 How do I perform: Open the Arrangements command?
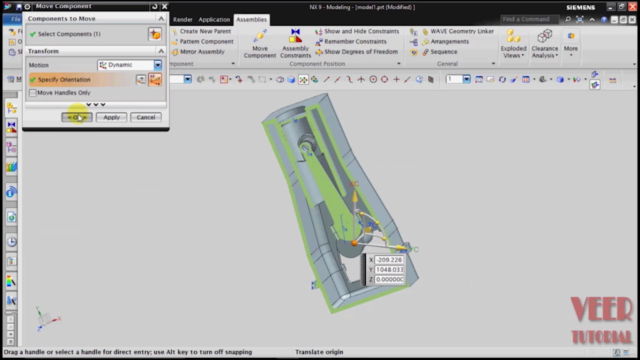pos(445,41)
